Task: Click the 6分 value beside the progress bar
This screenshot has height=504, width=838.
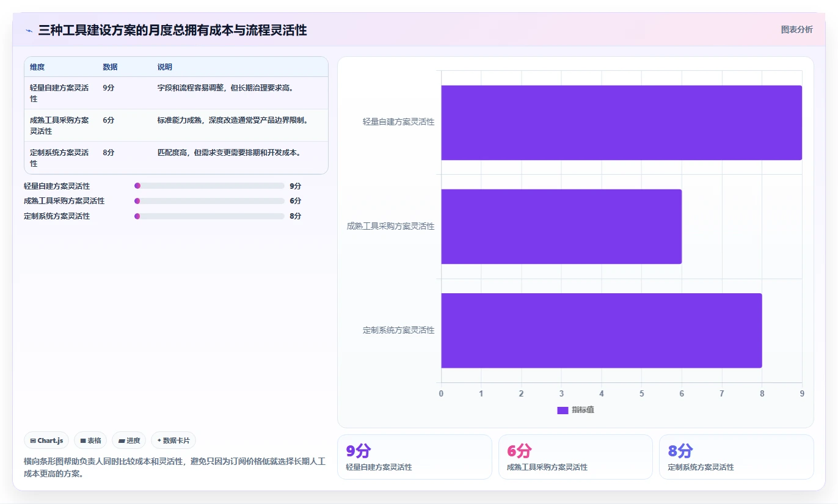Action: [x=296, y=201]
